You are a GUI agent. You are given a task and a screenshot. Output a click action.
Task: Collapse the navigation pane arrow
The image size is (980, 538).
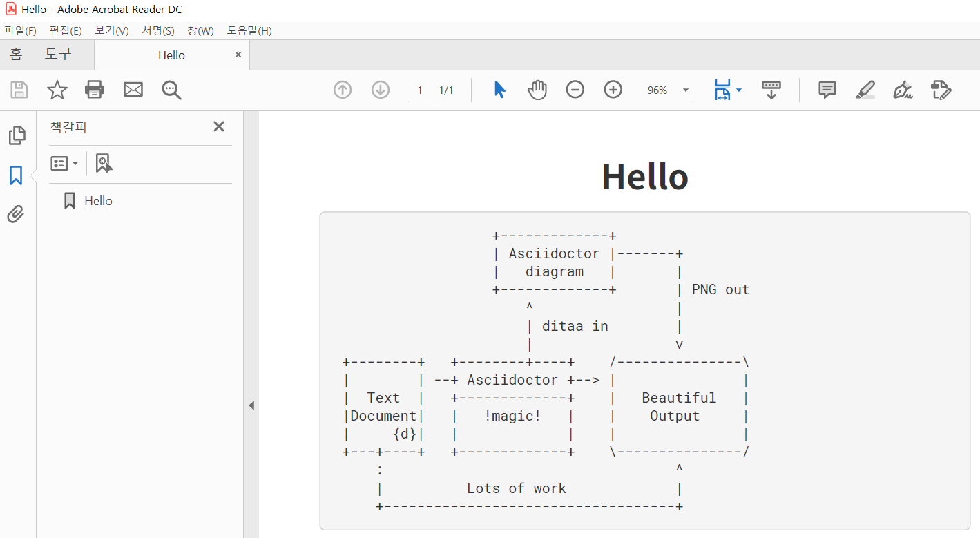coord(251,405)
